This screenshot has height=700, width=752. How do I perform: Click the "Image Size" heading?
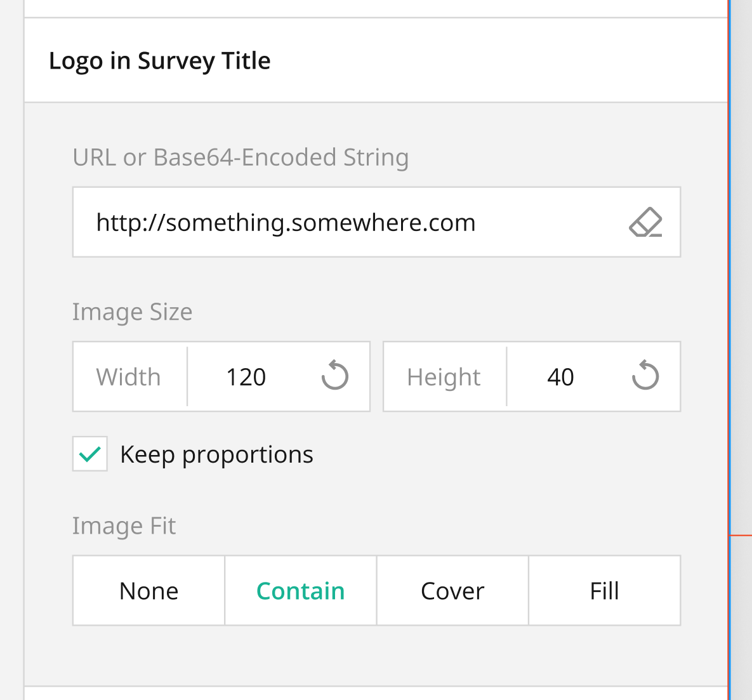[x=132, y=312]
